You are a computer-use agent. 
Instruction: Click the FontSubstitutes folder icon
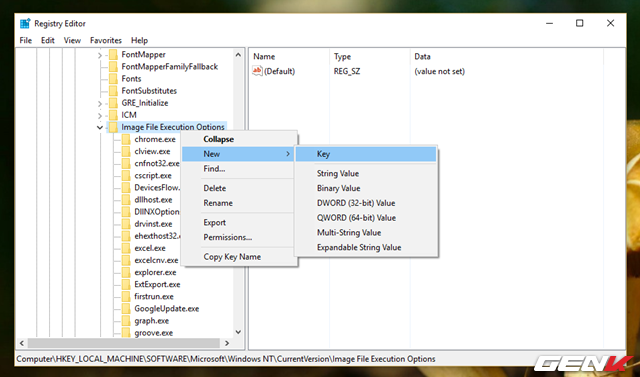coord(113,91)
